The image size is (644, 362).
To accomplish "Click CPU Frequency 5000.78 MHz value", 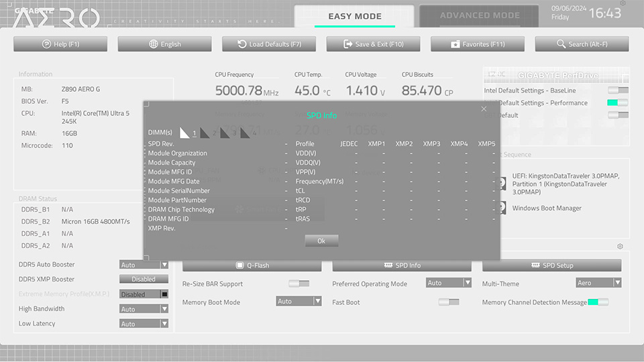I will [247, 90].
